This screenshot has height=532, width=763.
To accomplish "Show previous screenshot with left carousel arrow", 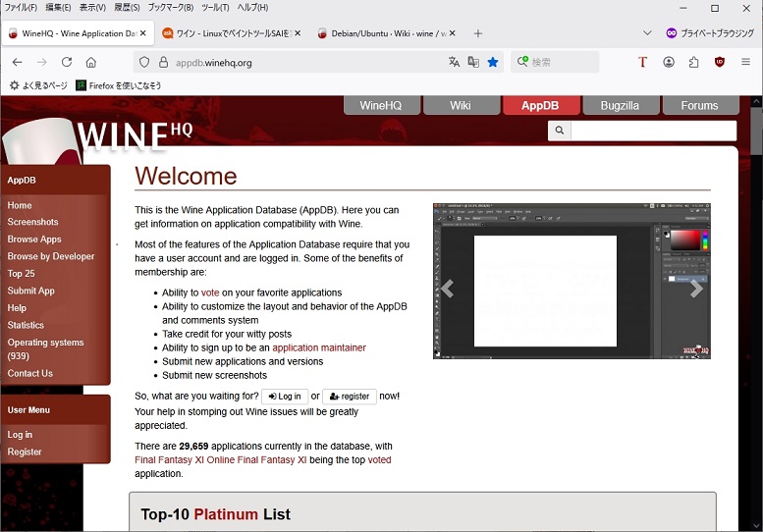I will pos(448,289).
